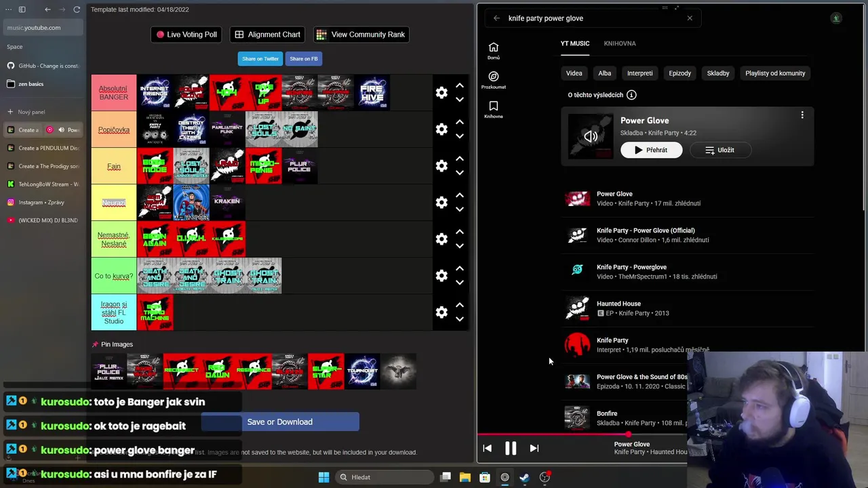
Task: Clear the knife party power glove search
Action: pyautogui.click(x=690, y=18)
